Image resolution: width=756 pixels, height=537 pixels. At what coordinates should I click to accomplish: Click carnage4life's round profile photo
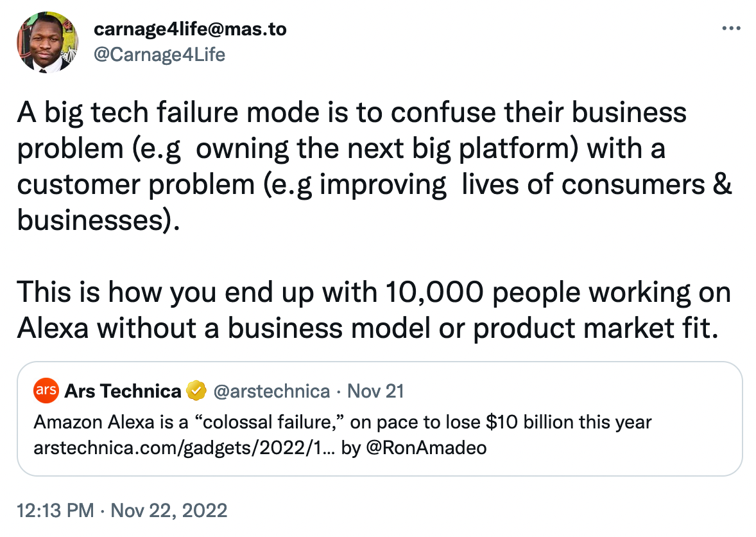pos(47,42)
